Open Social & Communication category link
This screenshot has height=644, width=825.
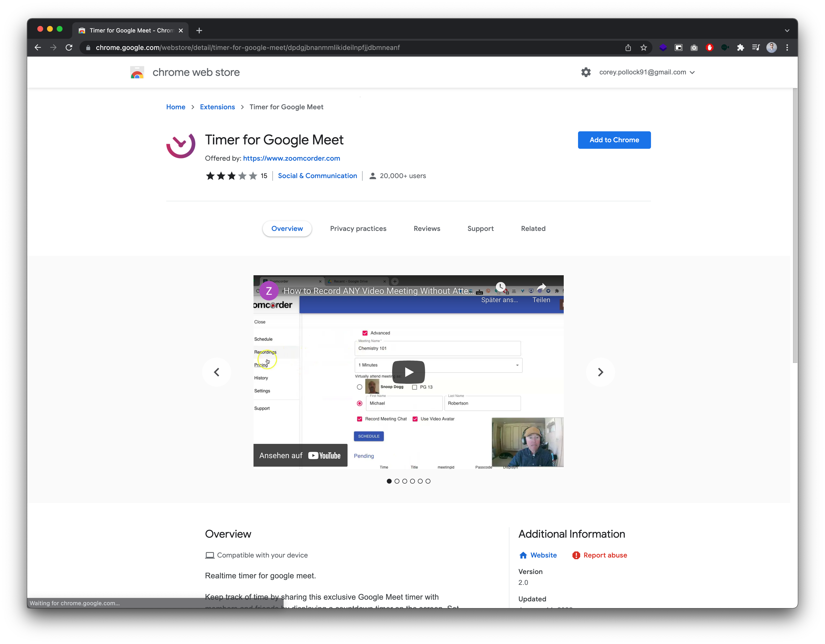[317, 176]
